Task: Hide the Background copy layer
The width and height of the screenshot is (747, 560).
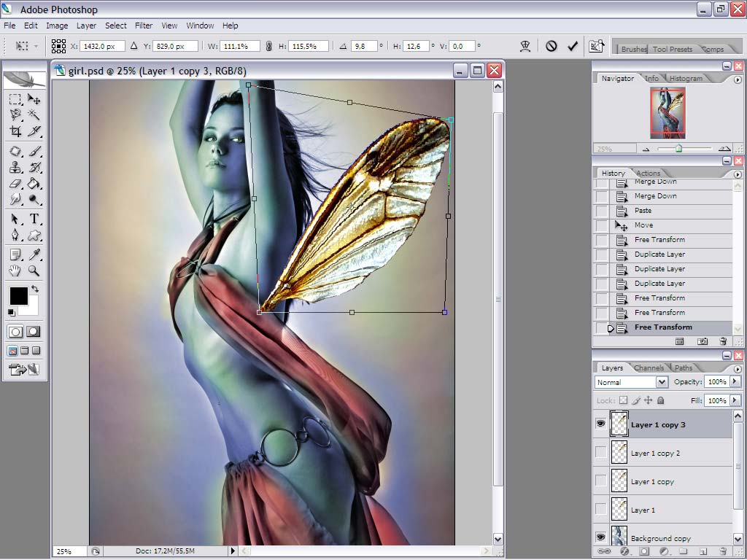Action: (x=601, y=537)
